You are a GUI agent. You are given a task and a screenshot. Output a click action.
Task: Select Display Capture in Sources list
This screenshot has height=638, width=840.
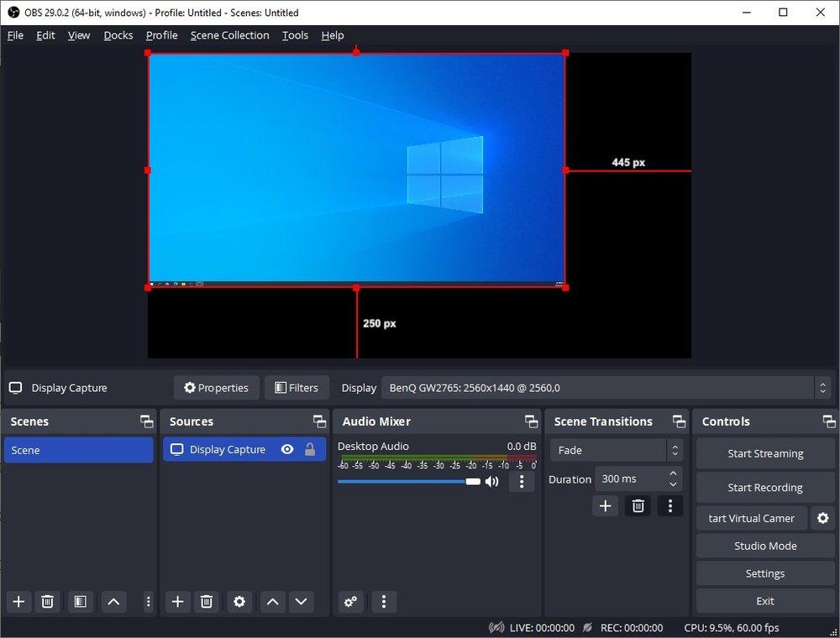pos(244,450)
